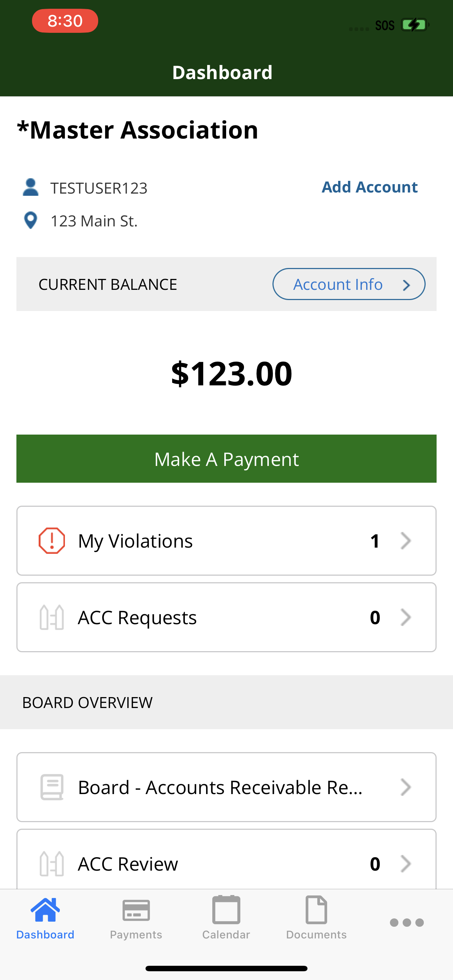The width and height of the screenshot is (453, 980).
Task: Tap the TESTUSER123 profile person icon
Action: [x=30, y=187]
